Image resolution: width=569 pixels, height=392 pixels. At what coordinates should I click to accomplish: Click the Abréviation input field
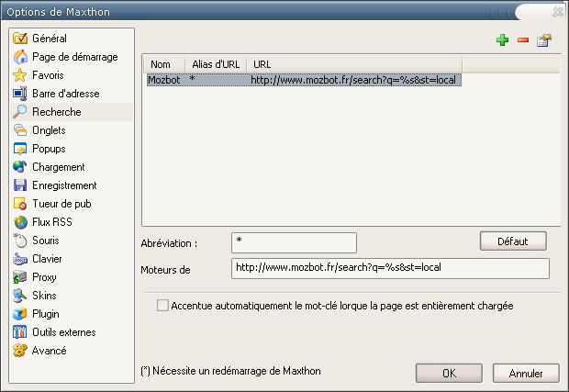tap(294, 243)
